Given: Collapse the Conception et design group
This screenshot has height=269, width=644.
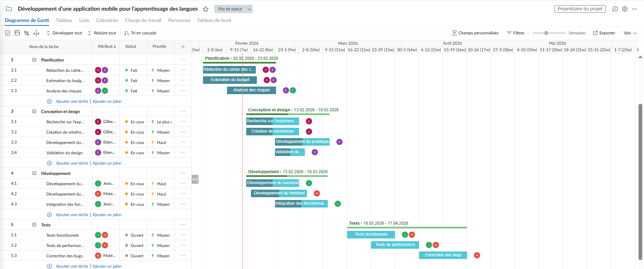Looking at the screenshot, I should point(34,111).
